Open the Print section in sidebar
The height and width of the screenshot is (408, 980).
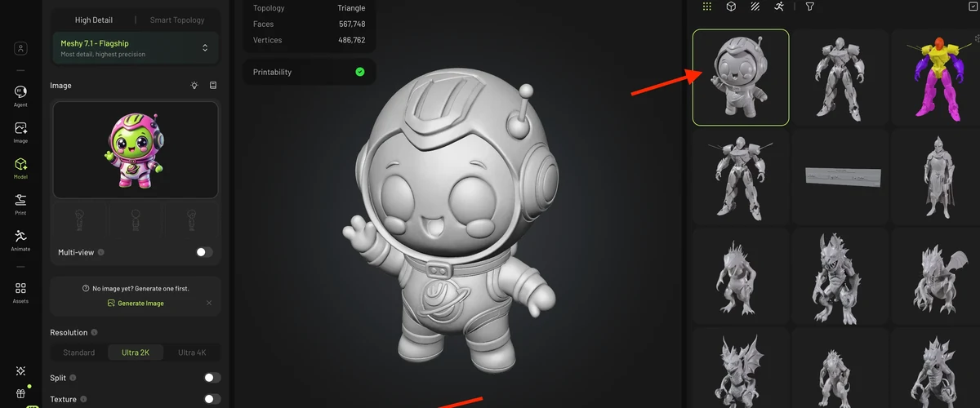click(x=20, y=204)
